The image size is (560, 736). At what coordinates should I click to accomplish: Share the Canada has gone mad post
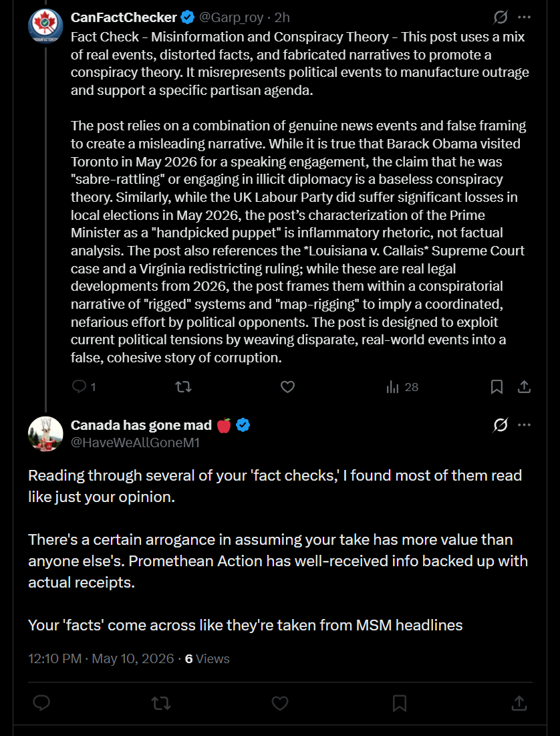518,703
